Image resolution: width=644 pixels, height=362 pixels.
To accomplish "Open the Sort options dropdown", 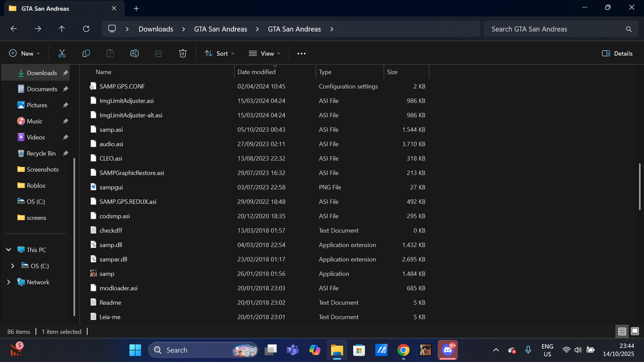I will pyautogui.click(x=219, y=53).
